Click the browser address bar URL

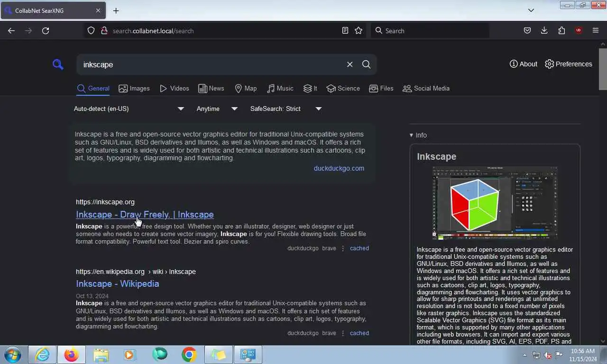pyautogui.click(x=153, y=31)
